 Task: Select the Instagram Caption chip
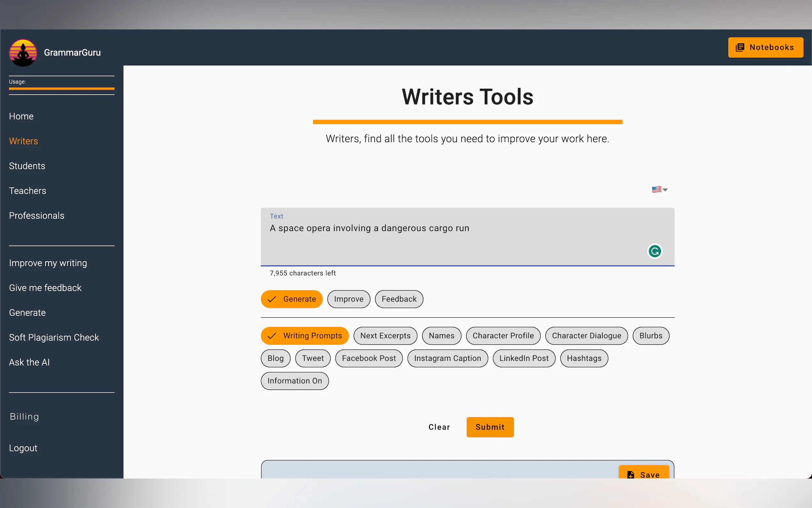[447, 358]
